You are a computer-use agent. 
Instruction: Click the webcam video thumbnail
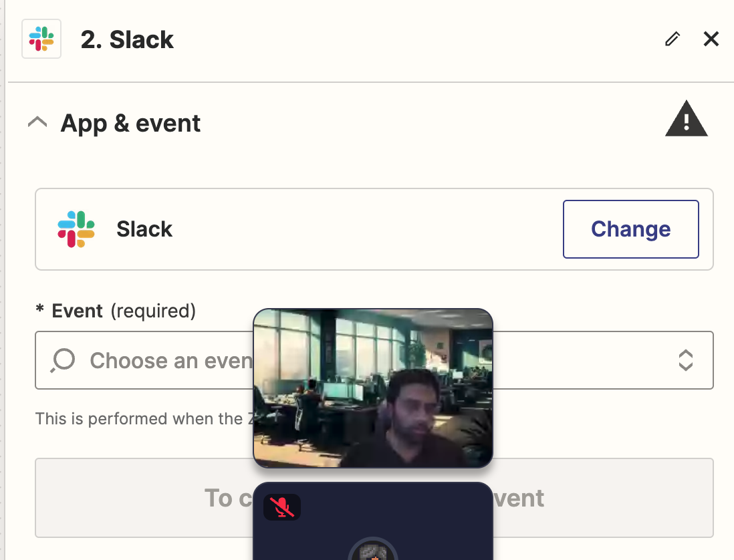click(x=373, y=388)
